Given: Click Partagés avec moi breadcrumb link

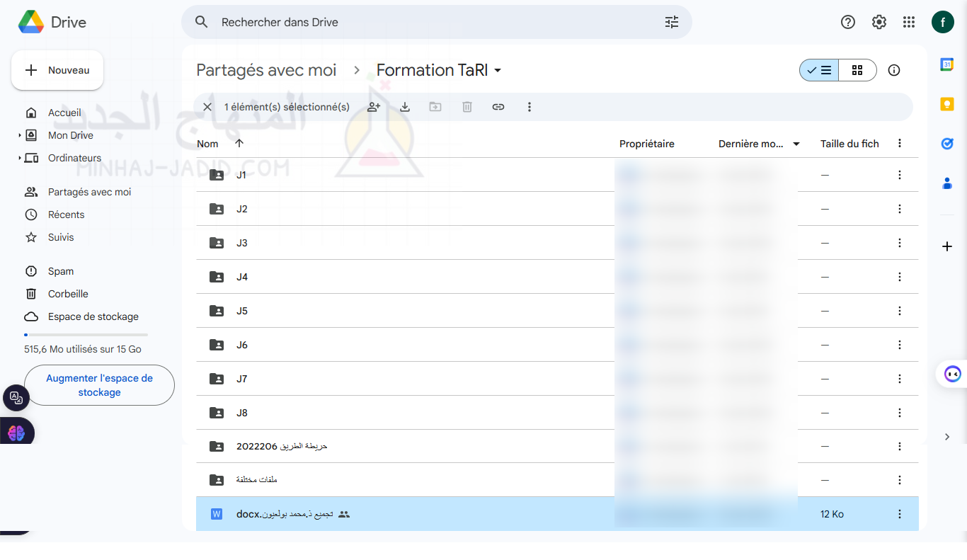Looking at the screenshot, I should [266, 70].
